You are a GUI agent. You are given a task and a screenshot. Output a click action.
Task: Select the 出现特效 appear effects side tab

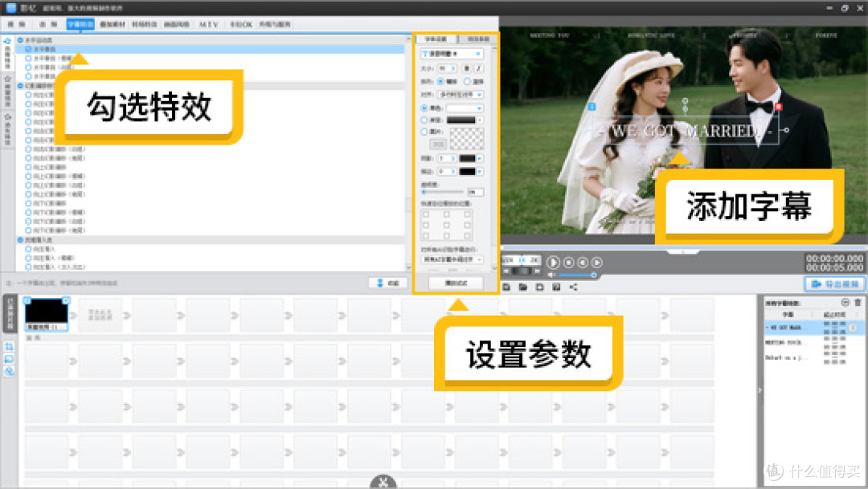point(8,55)
